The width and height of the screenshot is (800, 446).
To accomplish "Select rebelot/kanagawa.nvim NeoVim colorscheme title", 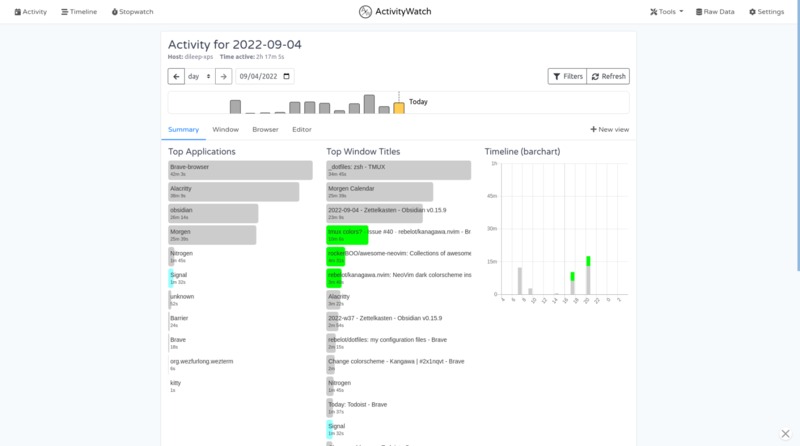I will click(398, 278).
